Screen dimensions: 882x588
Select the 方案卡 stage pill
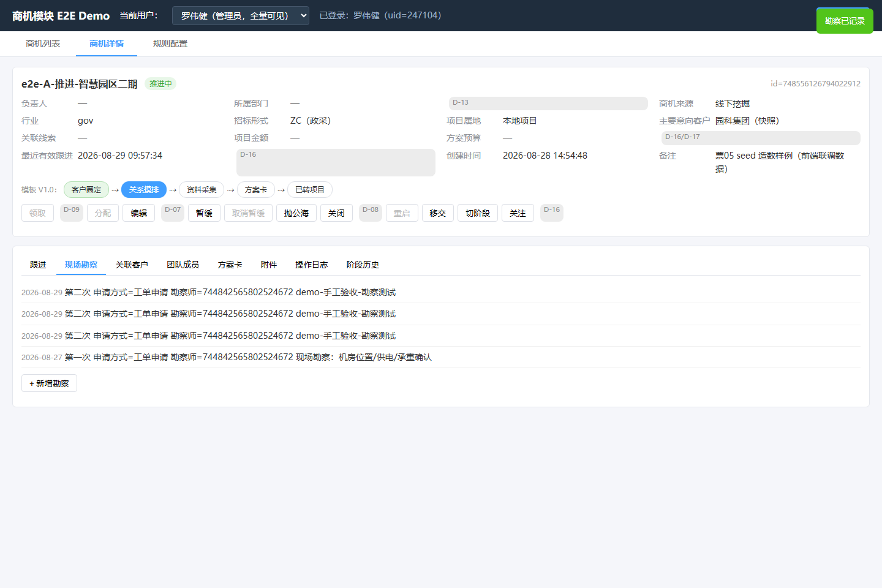coord(256,190)
